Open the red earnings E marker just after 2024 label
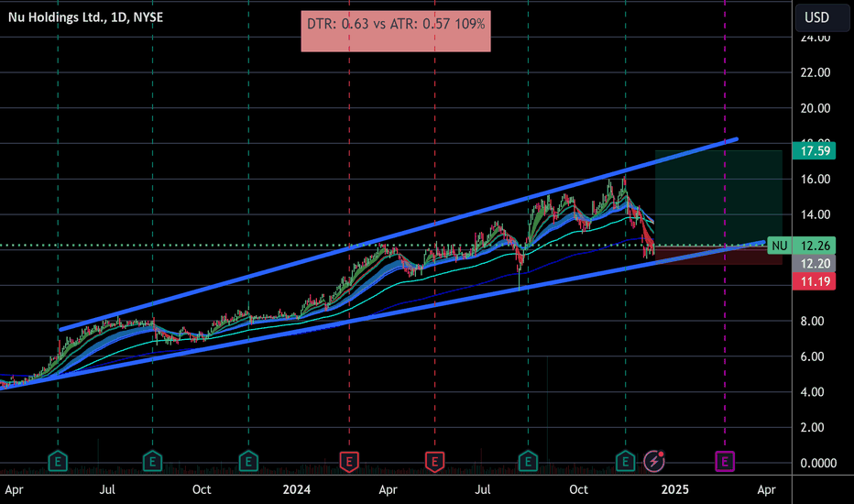Screen dimensions: 854x504 click(x=349, y=462)
